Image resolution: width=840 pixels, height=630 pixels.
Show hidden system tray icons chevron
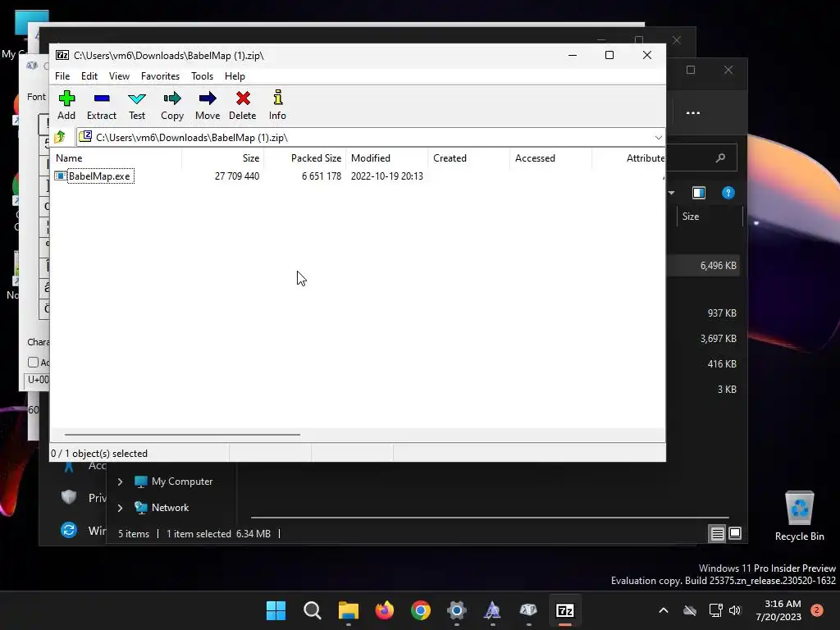(663, 610)
